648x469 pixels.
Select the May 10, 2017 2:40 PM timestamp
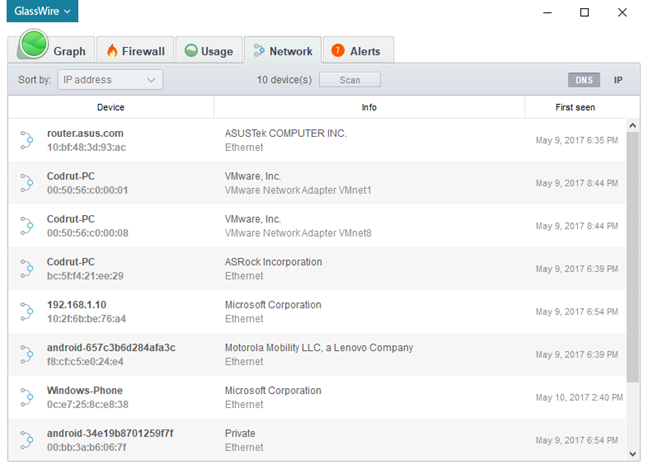[579, 398]
